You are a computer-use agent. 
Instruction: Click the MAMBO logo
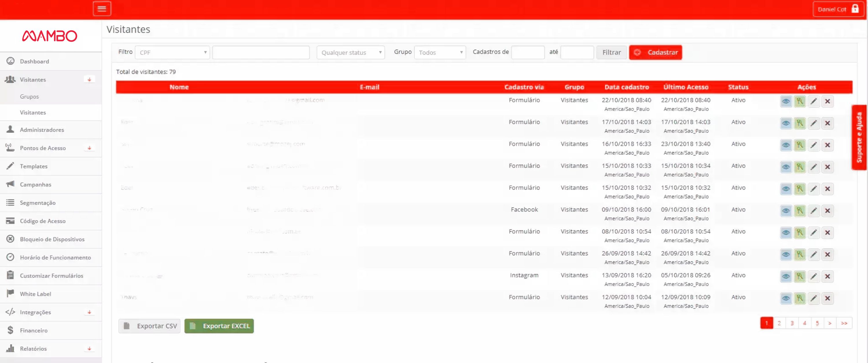coord(50,36)
